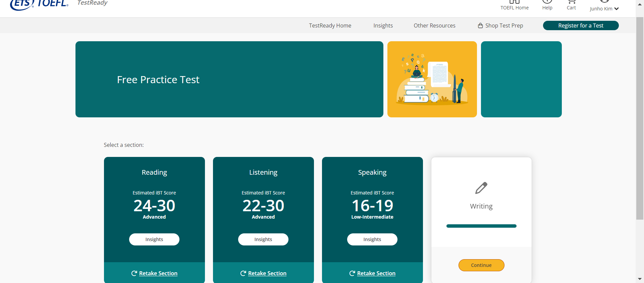Click Register for a Test button
The height and width of the screenshot is (283, 644).
[581, 25]
